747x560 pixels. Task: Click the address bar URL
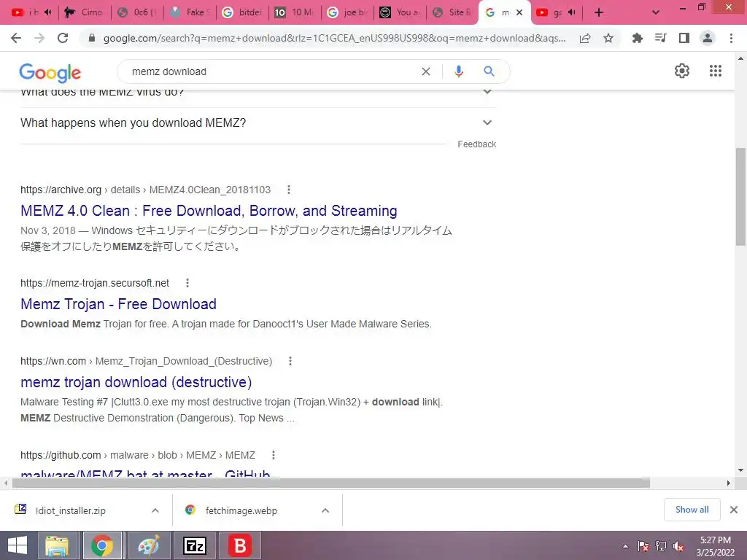point(334,38)
